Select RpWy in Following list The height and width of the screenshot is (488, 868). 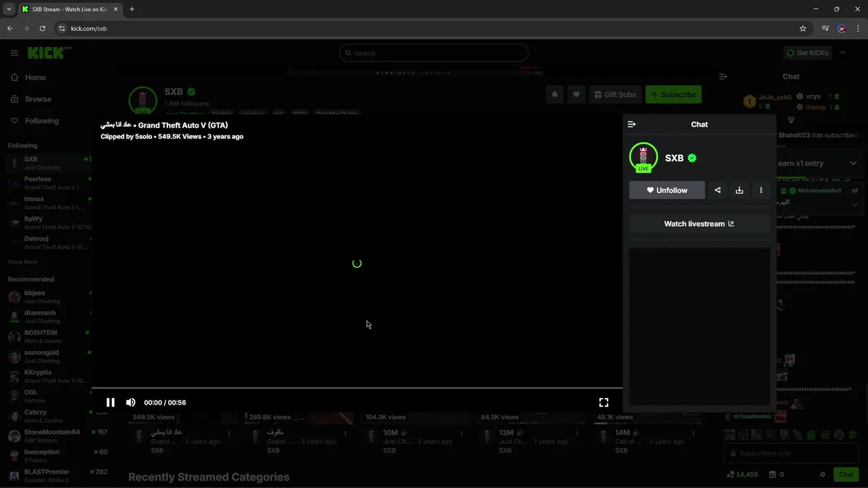click(46, 223)
